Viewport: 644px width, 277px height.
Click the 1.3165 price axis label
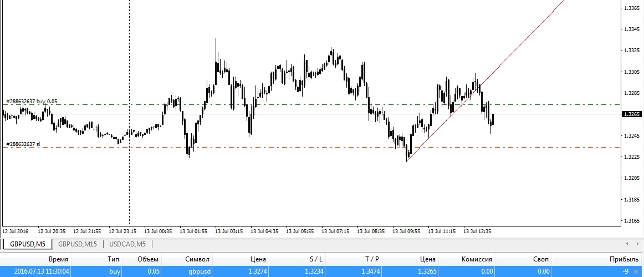click(x=632, y=221)
